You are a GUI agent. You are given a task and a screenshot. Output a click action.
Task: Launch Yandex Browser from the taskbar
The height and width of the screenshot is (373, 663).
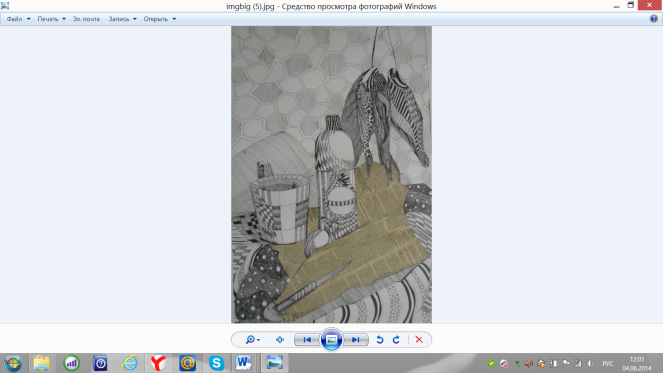click(158, 363)
